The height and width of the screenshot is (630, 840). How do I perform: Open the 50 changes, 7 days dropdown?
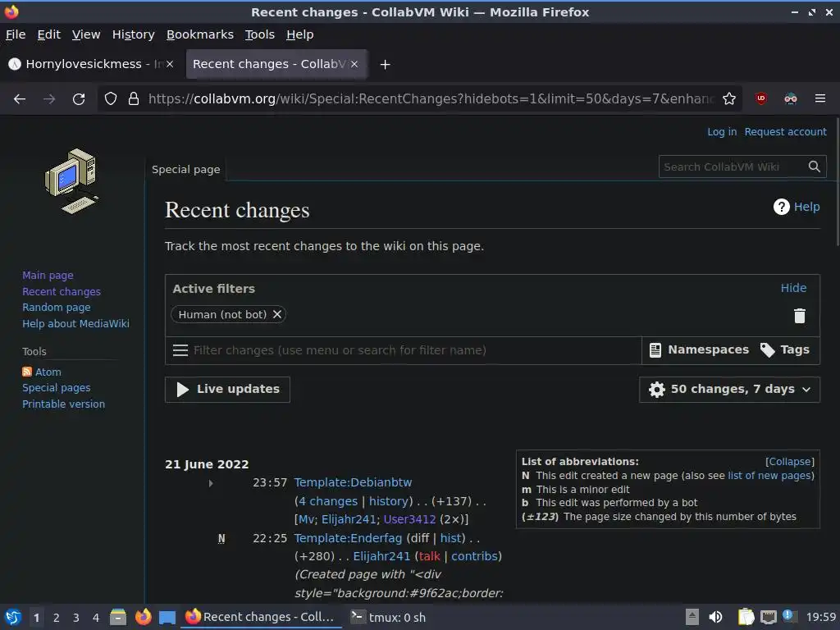pos(729,390)
